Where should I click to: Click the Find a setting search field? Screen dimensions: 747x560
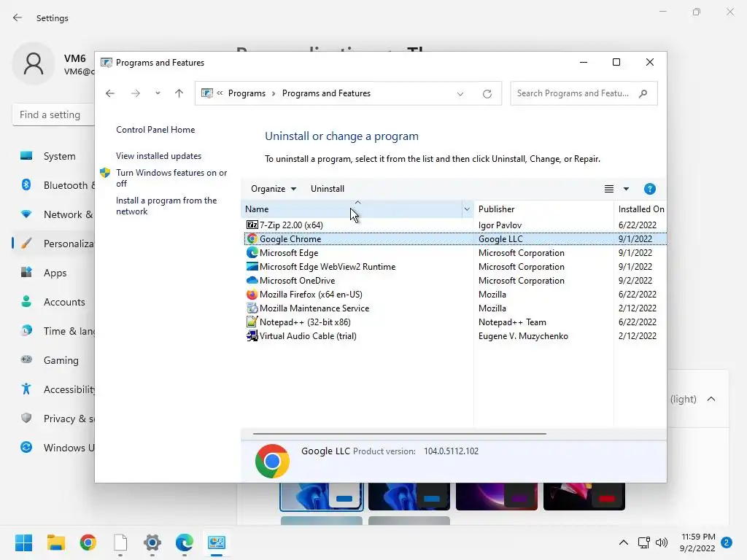[x=53, y=114]
